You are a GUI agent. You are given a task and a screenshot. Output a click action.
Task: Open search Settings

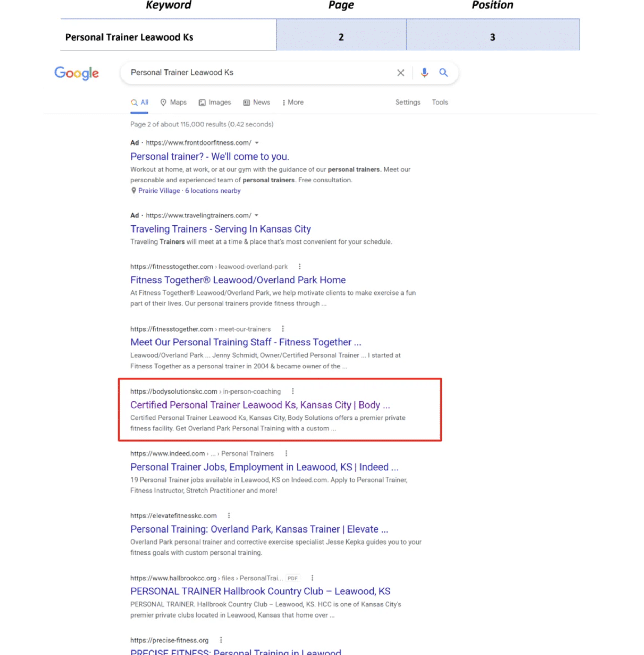(408, 103)
